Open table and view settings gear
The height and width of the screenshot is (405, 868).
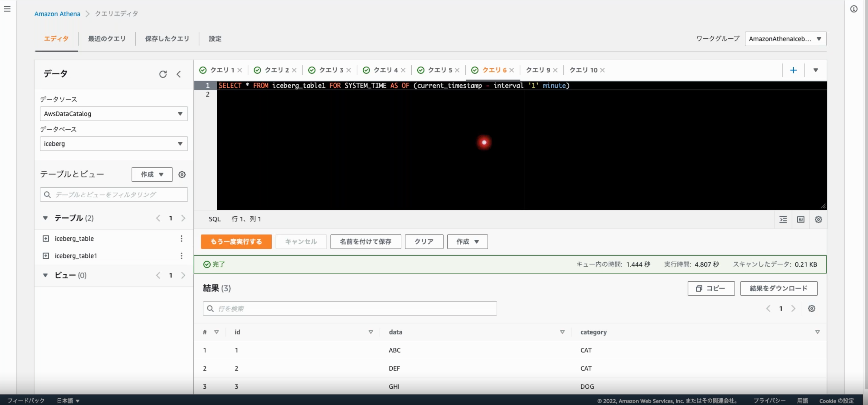(182, 174)
